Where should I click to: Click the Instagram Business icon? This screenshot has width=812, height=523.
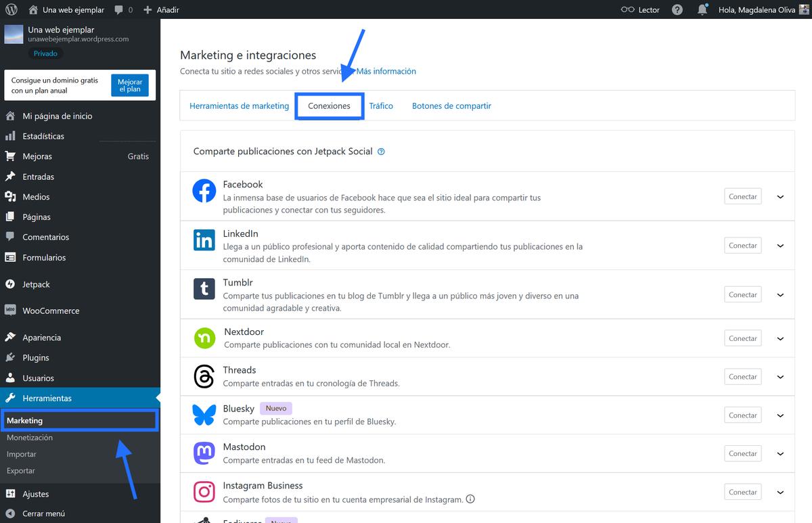coord(204,492)
